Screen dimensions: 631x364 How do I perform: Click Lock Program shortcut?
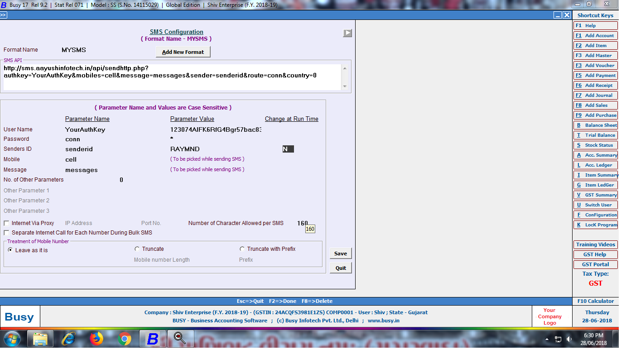click(595, 225)
